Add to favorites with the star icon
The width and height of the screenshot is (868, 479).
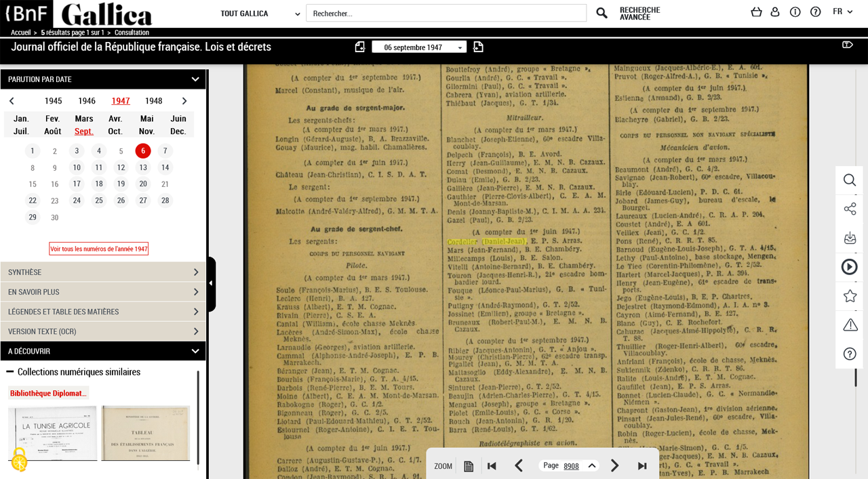click(850, 296)
